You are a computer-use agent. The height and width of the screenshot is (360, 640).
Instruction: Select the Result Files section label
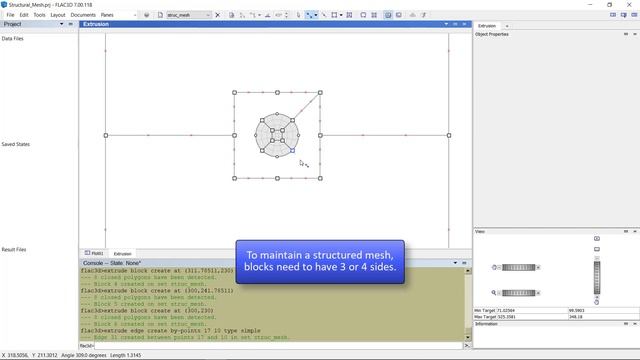(14, 249)
